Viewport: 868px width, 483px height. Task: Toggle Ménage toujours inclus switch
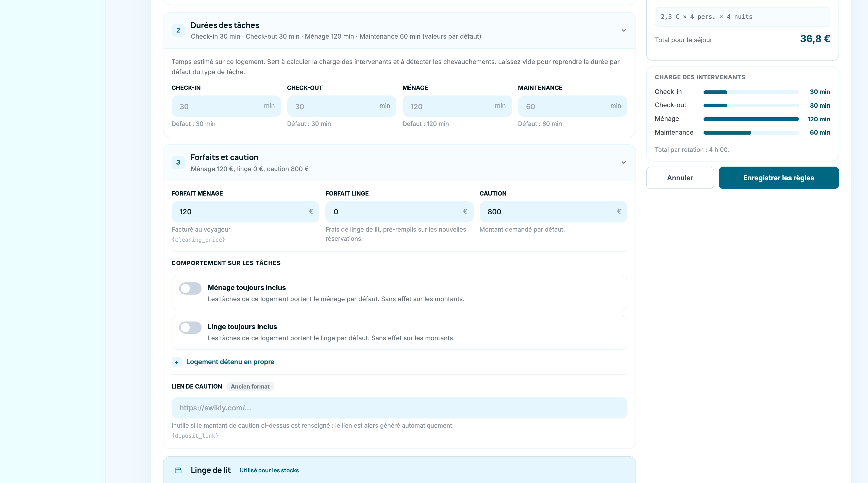190,288
